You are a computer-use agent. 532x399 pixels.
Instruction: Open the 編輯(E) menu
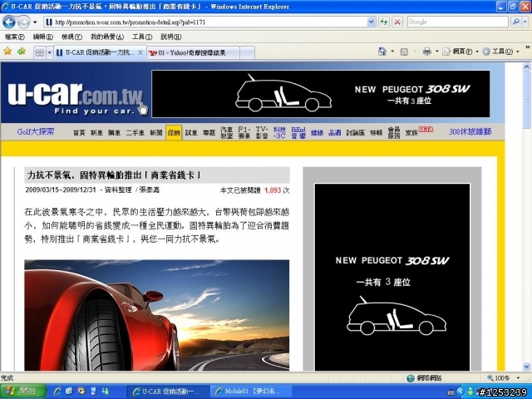tap(43, 37)
